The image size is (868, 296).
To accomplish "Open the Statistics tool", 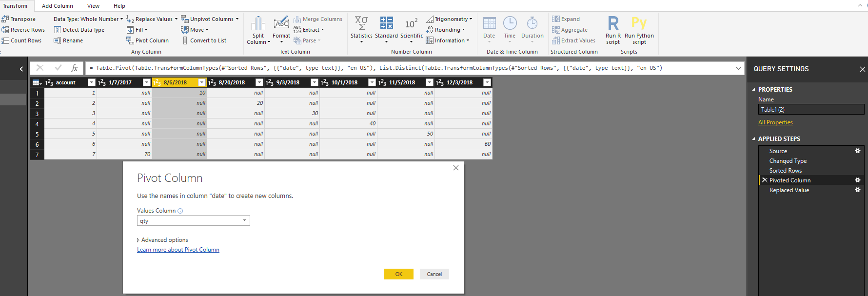I will coord(361,29).
